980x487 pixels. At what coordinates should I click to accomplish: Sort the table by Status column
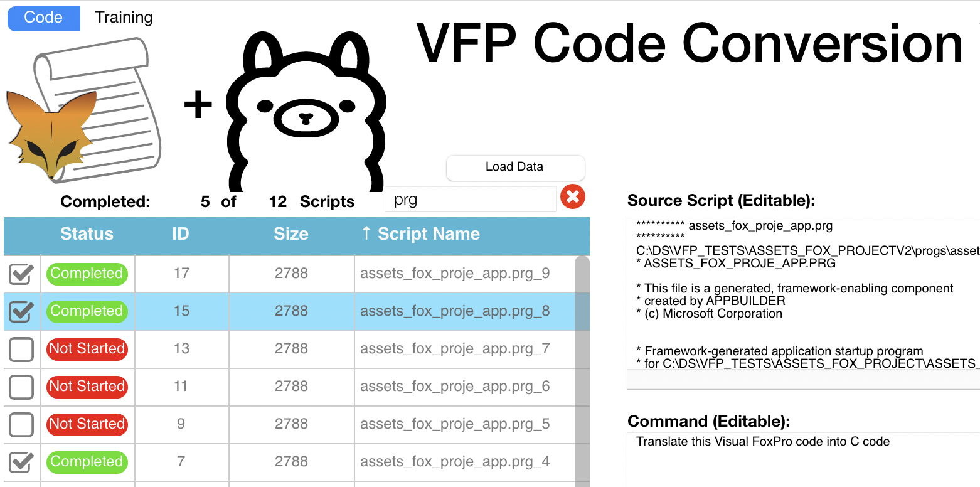[87, 234]
